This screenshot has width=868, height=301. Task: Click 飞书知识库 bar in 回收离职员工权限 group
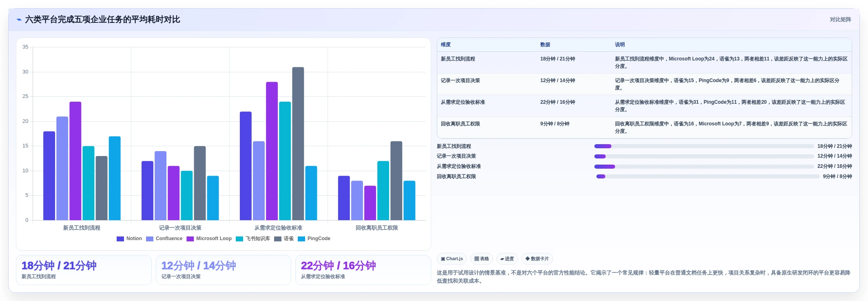coord(383,191)
